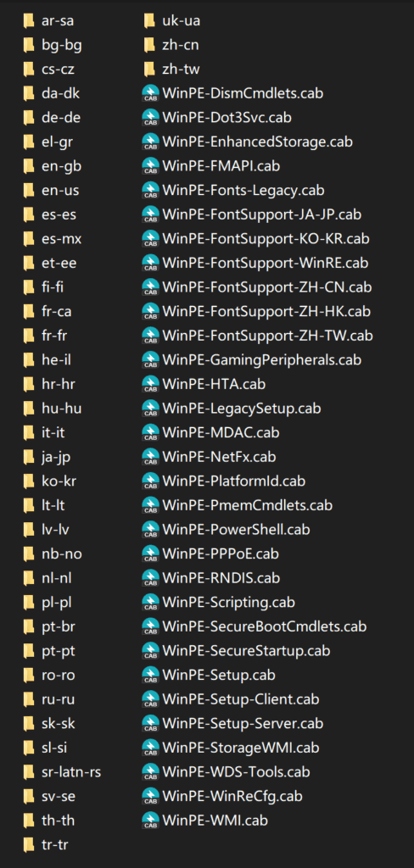414x868 pixels.
Task: Click the he-il folder name
Action: 56,359
